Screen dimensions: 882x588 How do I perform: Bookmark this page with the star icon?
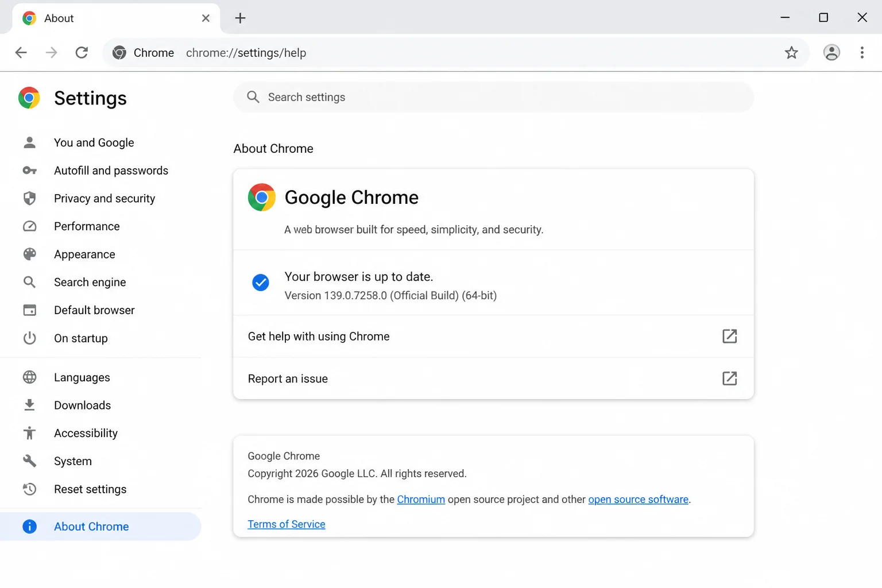coord(791,53)
